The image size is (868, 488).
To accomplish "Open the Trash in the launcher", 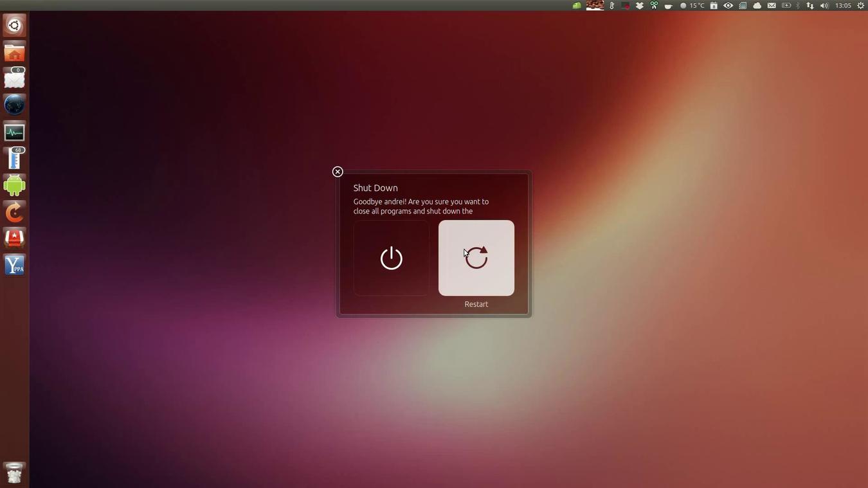I will click(14, 473).
